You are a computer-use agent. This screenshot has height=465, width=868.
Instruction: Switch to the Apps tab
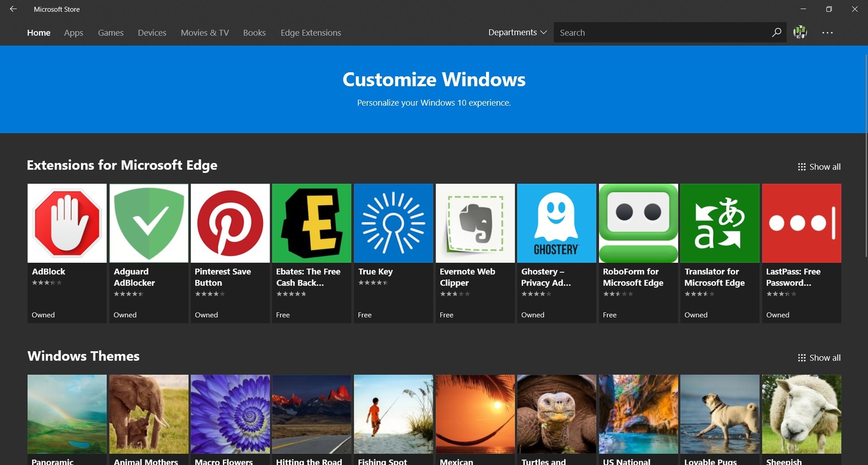click(74, 33)
